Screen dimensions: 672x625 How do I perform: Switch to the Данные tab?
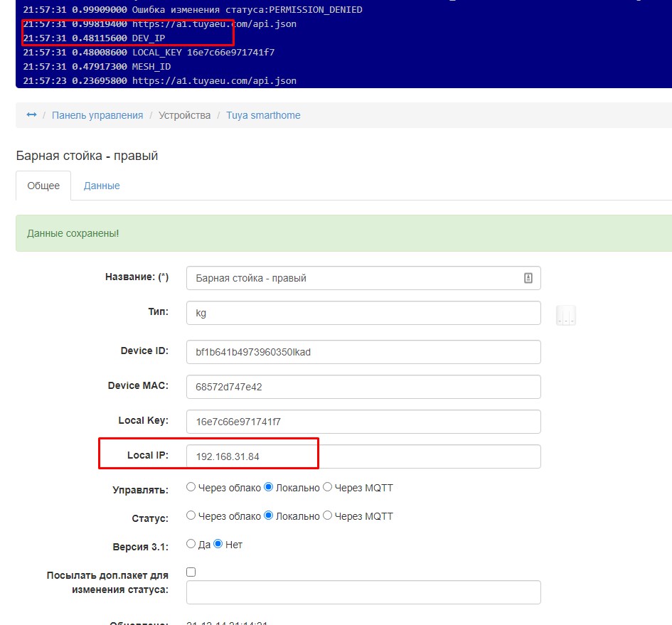click(x=101, y=186)
